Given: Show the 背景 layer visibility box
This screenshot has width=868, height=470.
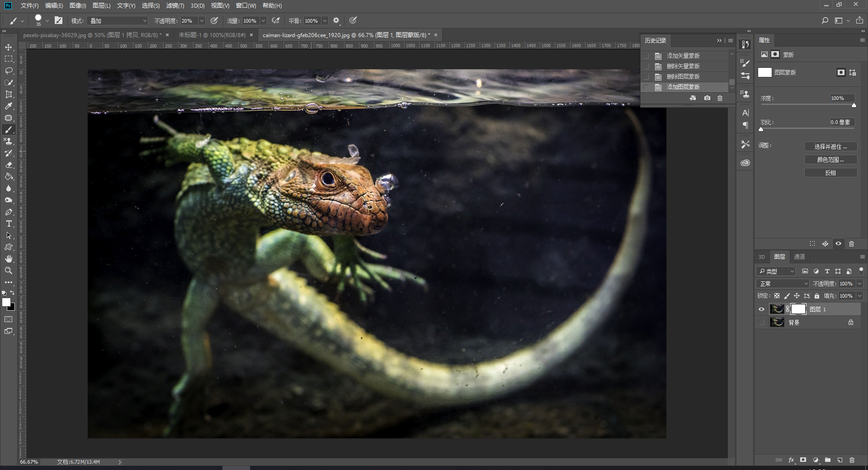Looking at the screenshot, I should 761,322.
